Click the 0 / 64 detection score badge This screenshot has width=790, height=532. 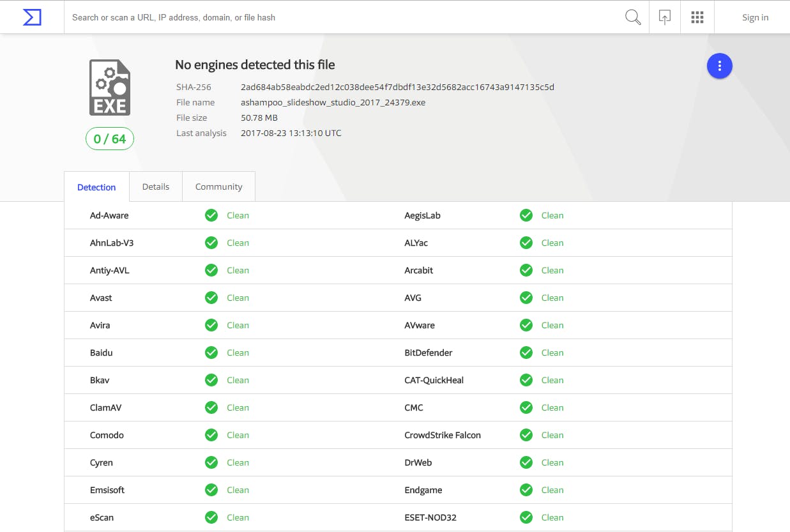click(x=110, y=139)
